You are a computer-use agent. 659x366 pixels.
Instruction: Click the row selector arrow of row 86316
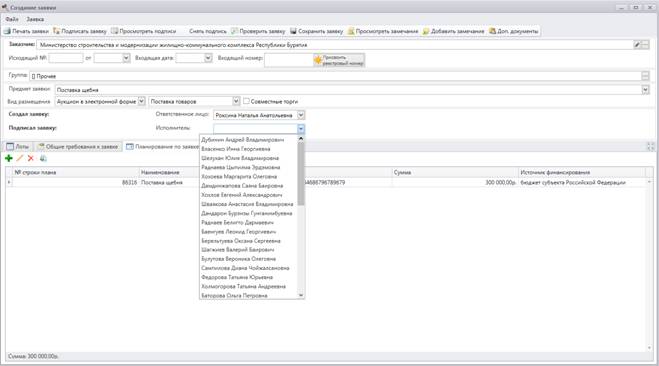(x=9, y=182)
